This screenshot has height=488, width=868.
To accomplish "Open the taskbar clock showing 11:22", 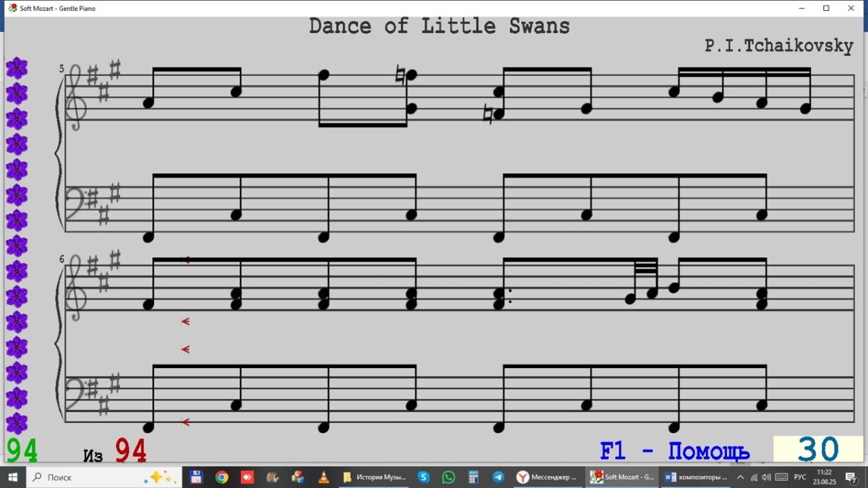I will pos(823,477).
